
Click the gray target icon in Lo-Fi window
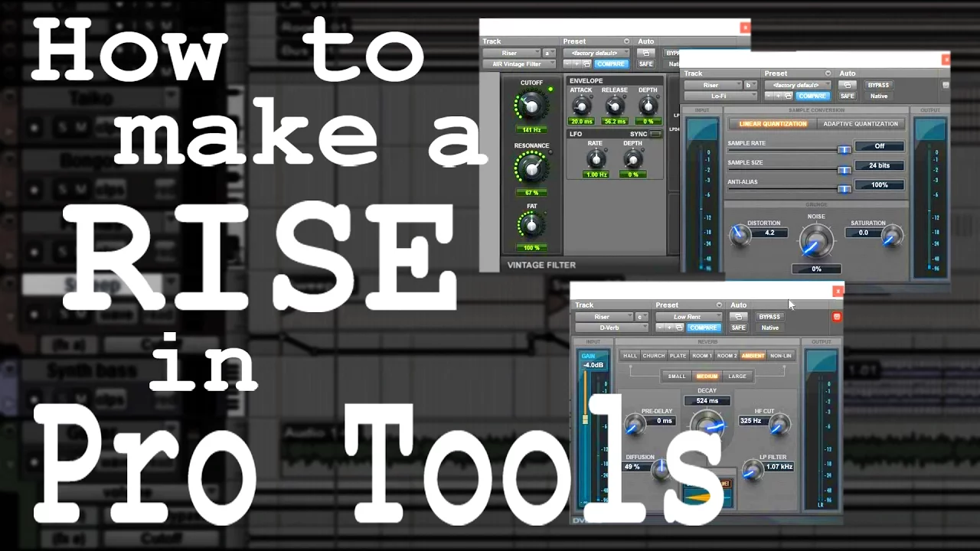coord(946,85)
